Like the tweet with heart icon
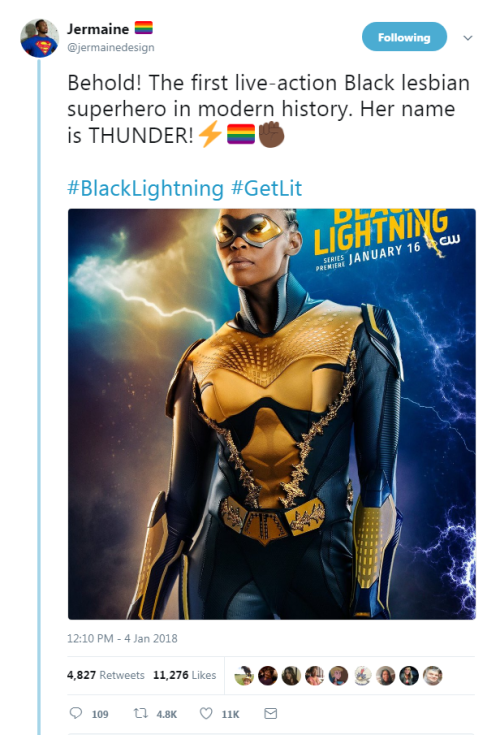The width and height of the screenshot is (500, 735). click(206, 713)
